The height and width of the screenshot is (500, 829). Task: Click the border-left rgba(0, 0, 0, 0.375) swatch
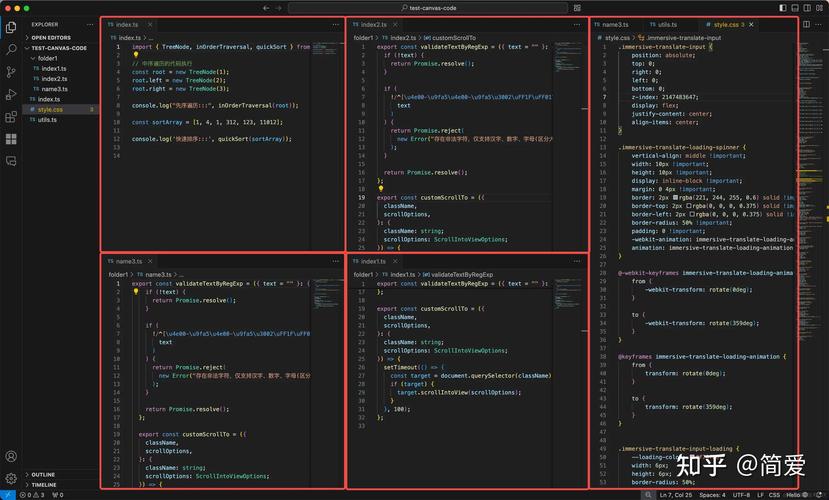[692, 214]
